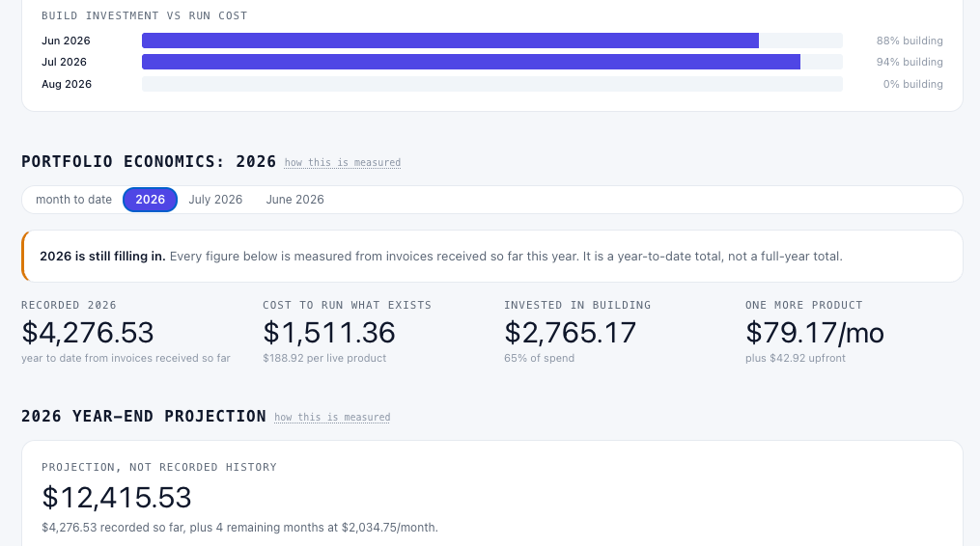Screen dimensions: 980x546
Task: Click the 'Build Investment vs Run Cost' heading
Action: [x=145, y=15]
